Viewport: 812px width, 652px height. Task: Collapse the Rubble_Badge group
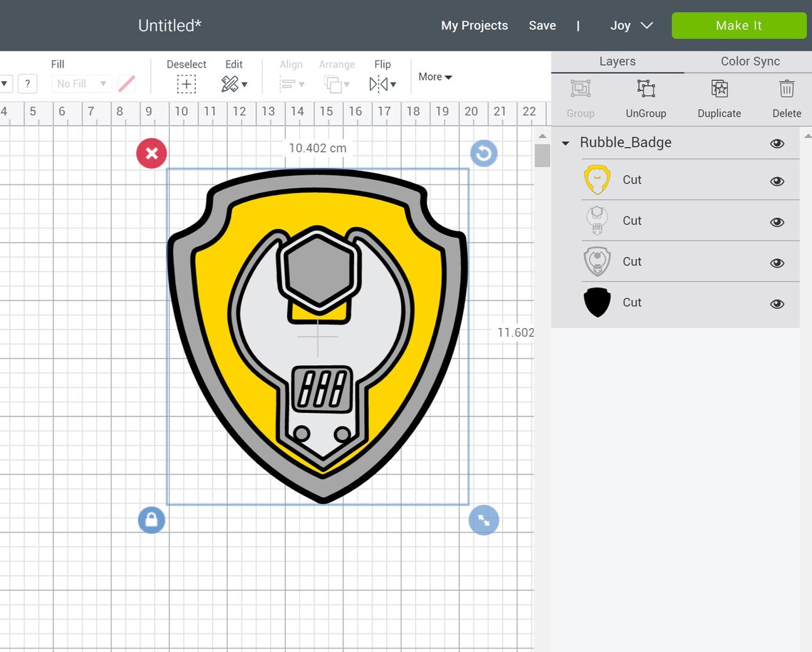coord(566,143)
